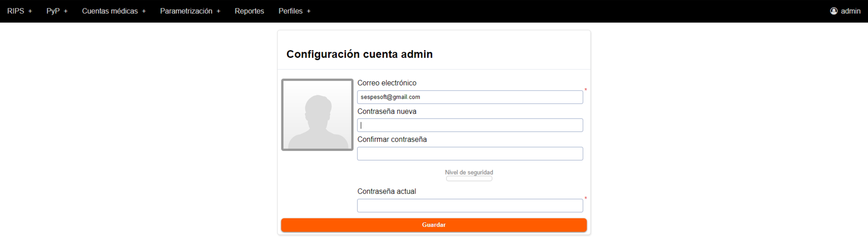The width and height of the screenshot is (868, 244).
Task: Click the admin user account icon
Action: pyautogui.click(x=834, y=11)
